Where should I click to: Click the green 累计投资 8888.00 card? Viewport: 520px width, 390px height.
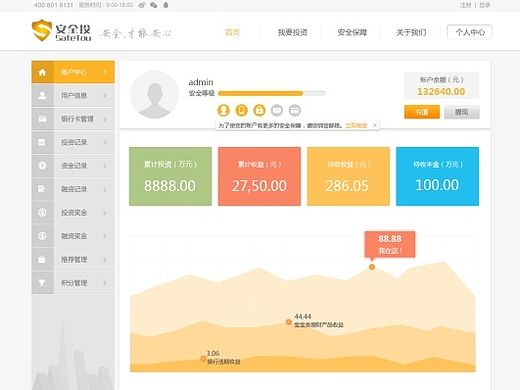[170, 176]
